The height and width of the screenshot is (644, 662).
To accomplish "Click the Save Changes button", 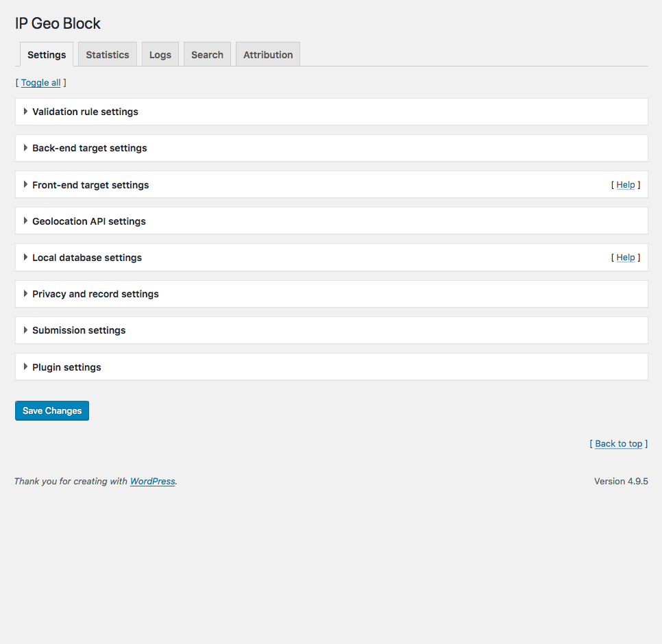I will [52, 411].
